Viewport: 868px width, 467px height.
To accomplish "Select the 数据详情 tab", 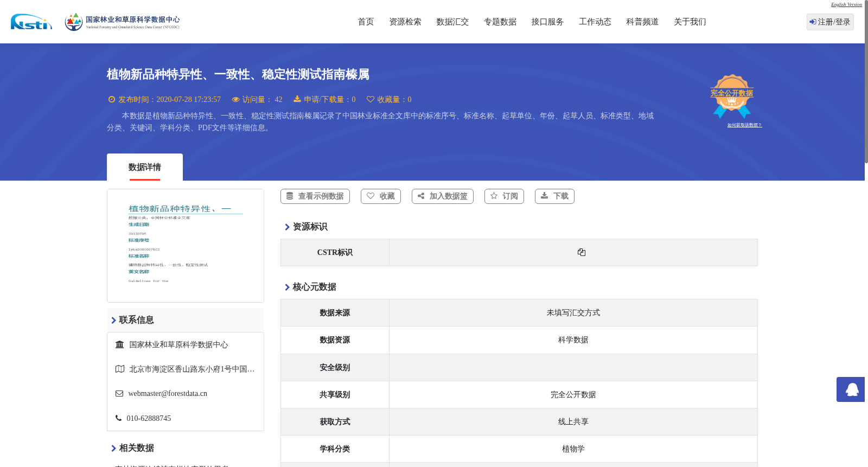I will click(145, 167).
